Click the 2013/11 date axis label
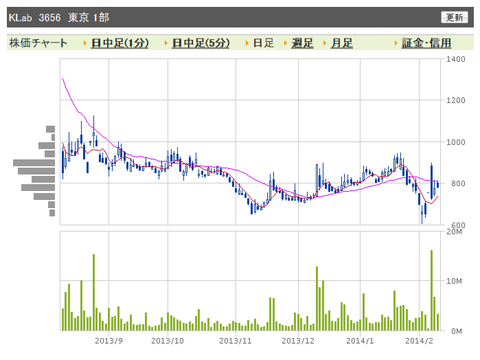The width and height of the screenshot is (480, 360). [235, 341]
